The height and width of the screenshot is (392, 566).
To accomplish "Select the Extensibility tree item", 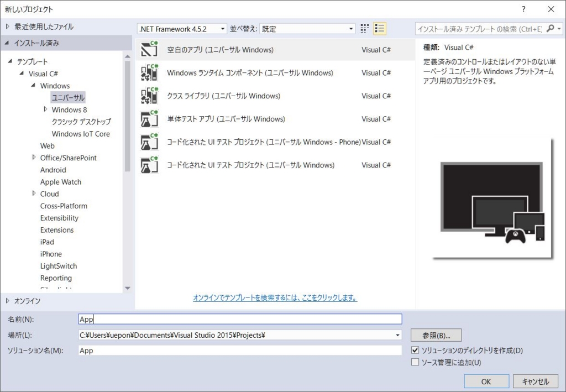I will coord(59,218).
